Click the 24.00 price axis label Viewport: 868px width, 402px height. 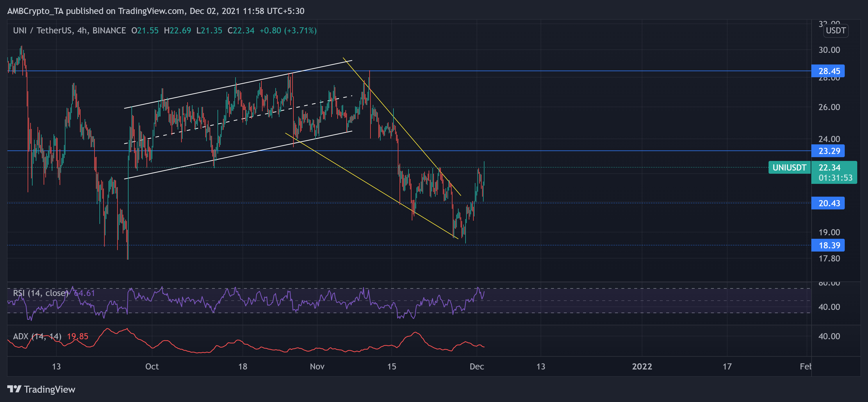(x=829, y=139)
